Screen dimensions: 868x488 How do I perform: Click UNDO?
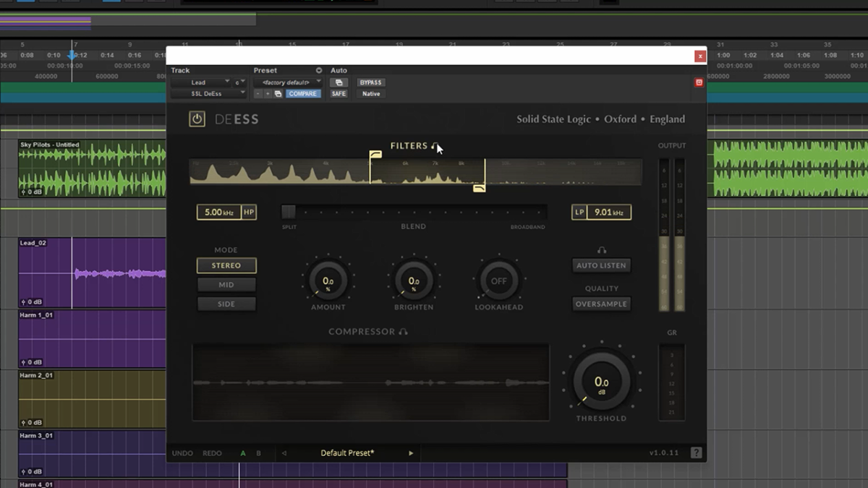tap(182, 453)
